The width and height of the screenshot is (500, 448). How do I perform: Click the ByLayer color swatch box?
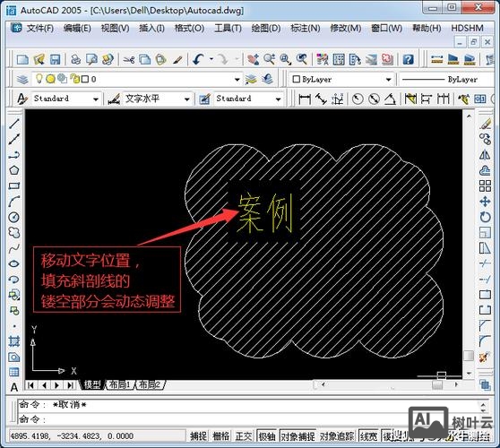[297, 79]
